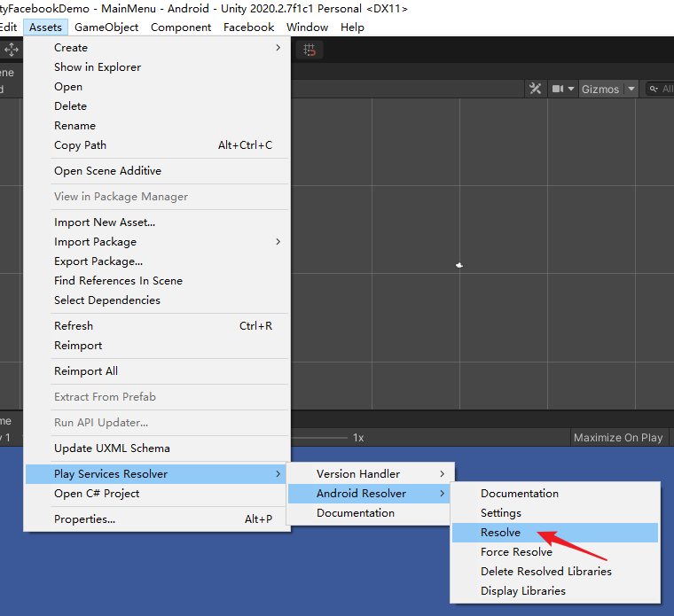
Task: Expand the Android Resolver submenu
Action: pyautogui.click(x=370, y=494)
